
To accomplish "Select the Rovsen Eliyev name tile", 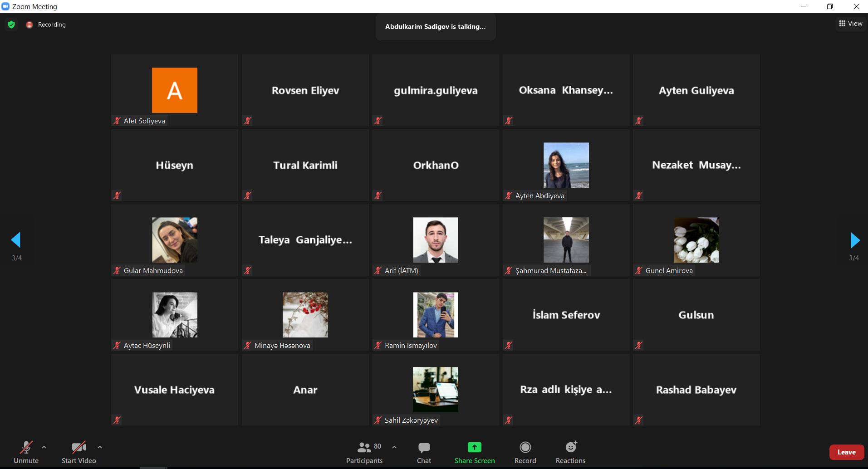I will 305,90.
